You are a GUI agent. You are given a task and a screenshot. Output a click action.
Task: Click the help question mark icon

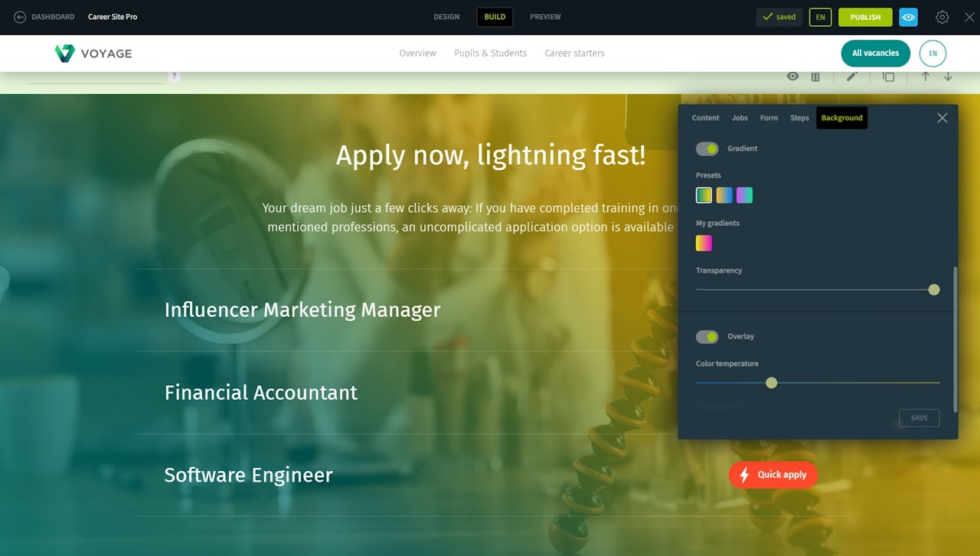click(x=175, y=76)
